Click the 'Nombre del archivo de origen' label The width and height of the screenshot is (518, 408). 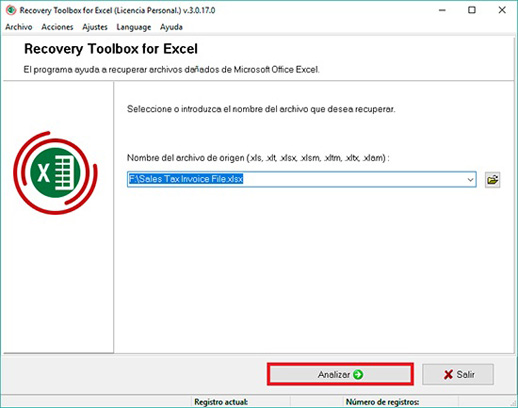[x=258, y=158]
